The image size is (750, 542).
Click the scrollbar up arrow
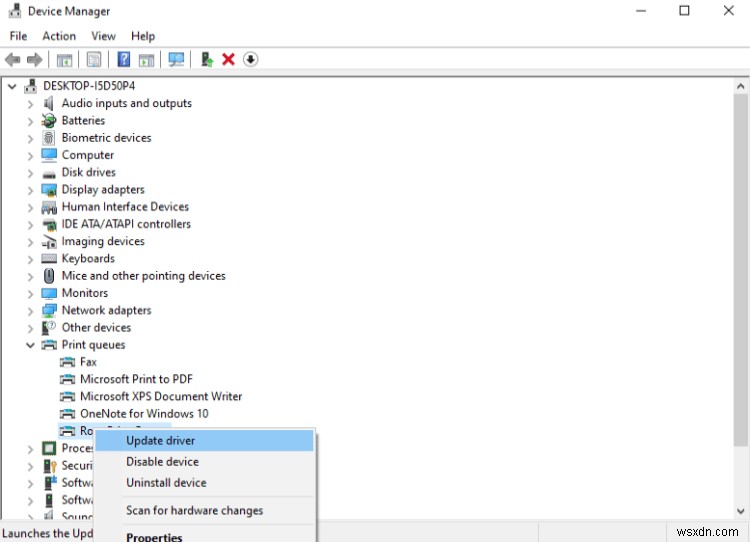740,87
